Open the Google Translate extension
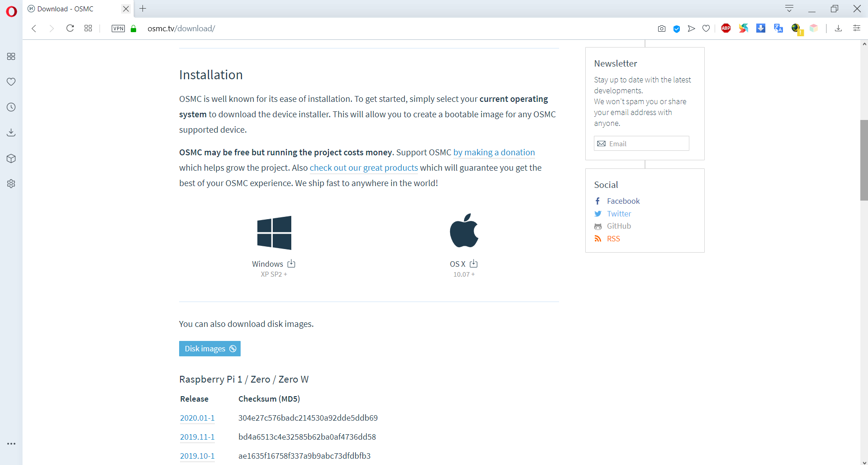The image size is (868, 465). click(778, 28)
